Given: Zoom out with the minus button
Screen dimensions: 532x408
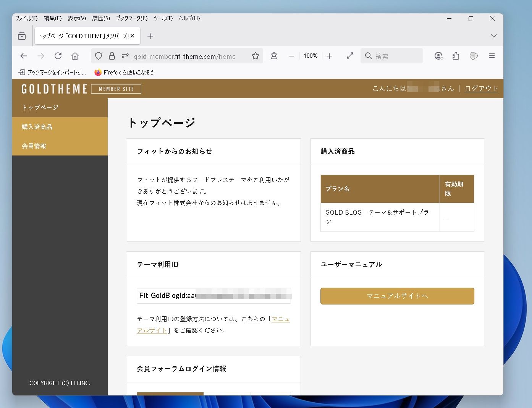Looking at the screenshot, I should tap(291, 56).
